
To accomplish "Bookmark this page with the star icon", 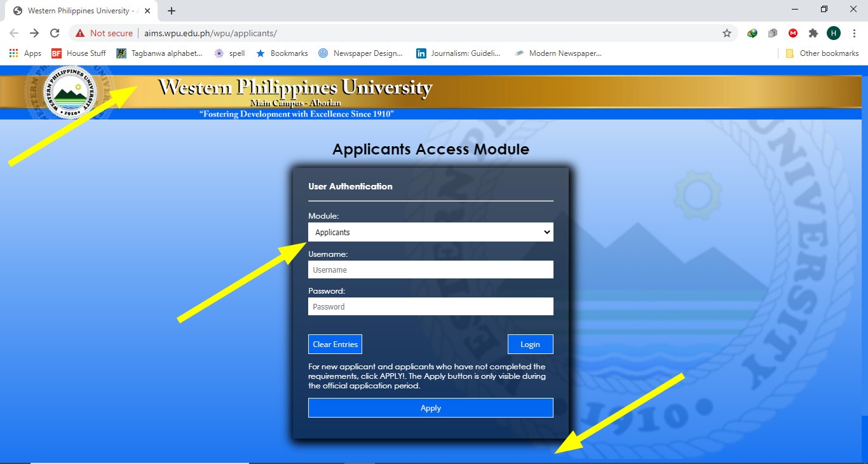I will (x=727, y=33).
